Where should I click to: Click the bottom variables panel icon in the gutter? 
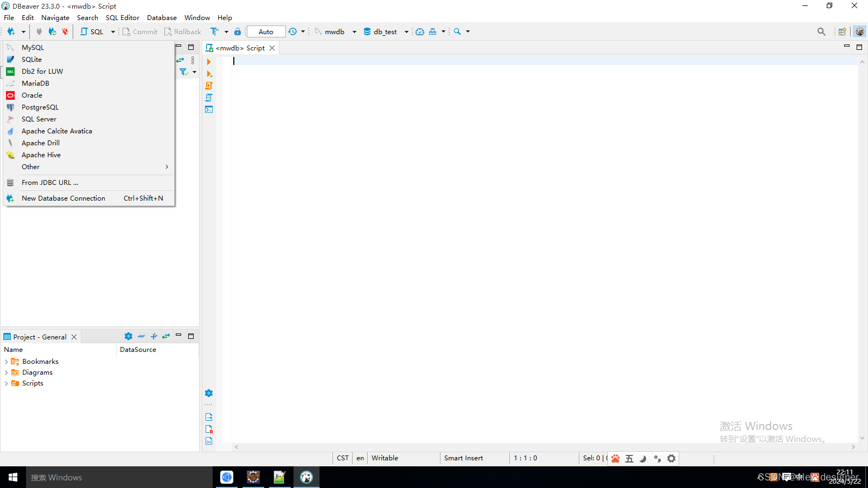209,441
